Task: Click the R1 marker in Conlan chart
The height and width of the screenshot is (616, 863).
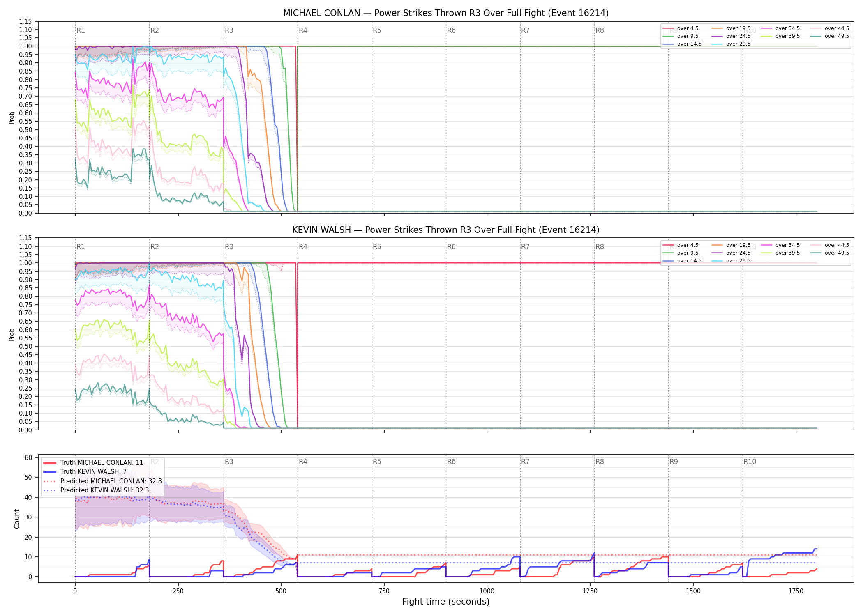Action: [x=81, y=30]
